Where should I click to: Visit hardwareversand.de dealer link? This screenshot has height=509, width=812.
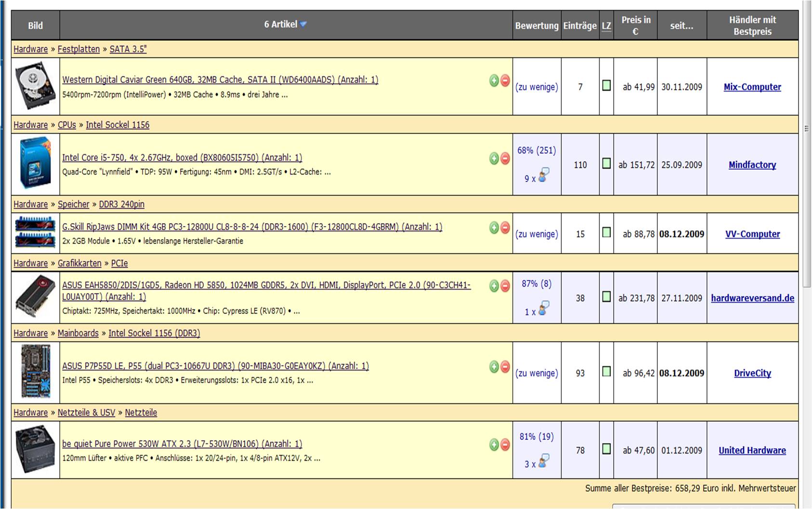click(x=752, y=298)
